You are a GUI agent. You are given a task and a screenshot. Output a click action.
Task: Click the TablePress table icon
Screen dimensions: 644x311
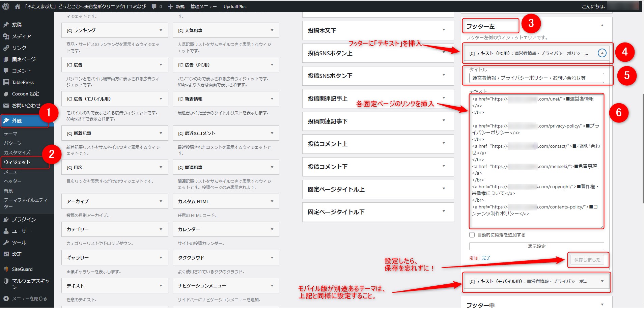coord(6,82)
